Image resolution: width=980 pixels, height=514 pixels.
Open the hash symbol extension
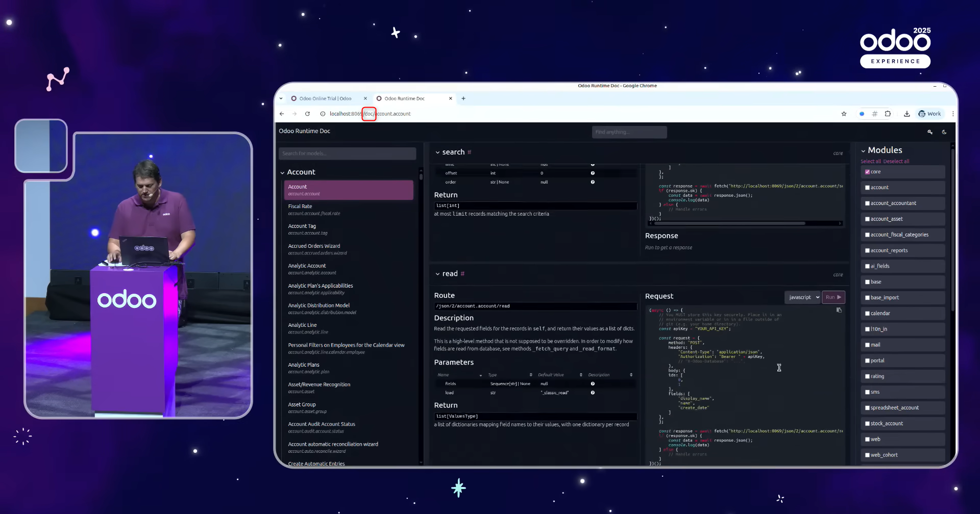[x=874, y=114]
